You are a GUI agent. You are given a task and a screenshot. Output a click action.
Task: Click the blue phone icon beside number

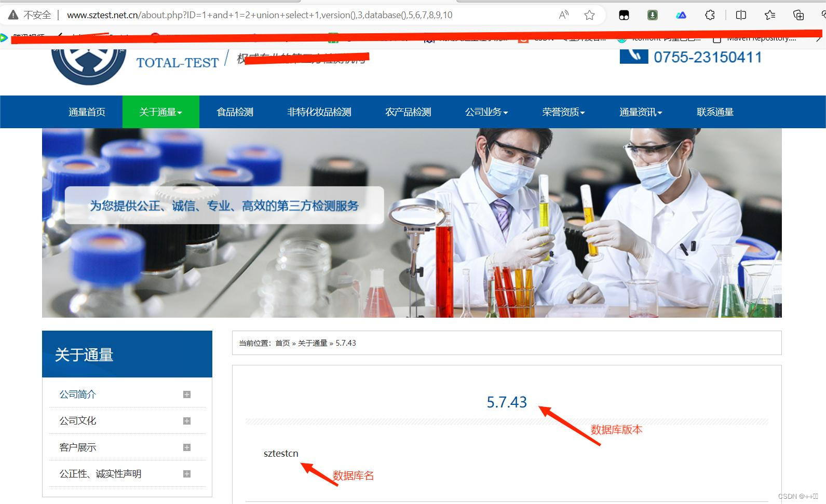[634, 56]
